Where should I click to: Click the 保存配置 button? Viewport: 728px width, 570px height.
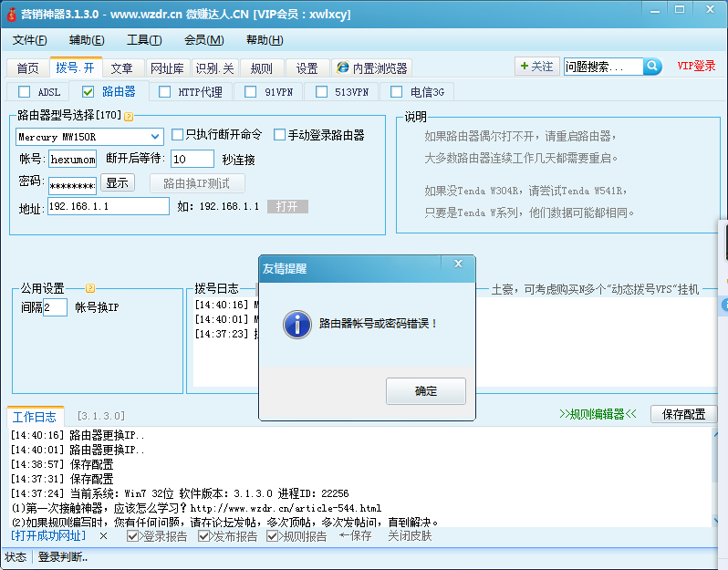click(683, 413)
